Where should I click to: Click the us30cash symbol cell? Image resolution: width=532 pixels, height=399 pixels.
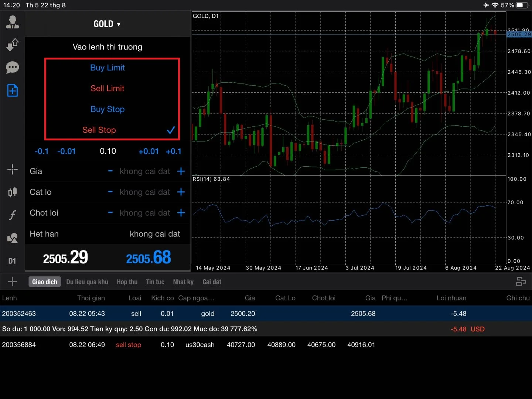[x=200, y=345]
